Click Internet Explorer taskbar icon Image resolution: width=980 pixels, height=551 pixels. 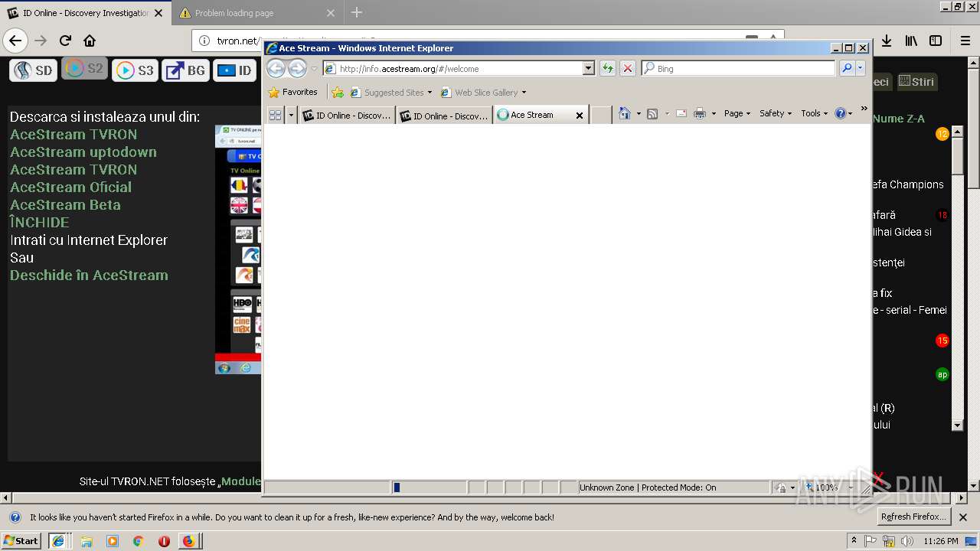(58, 540)
